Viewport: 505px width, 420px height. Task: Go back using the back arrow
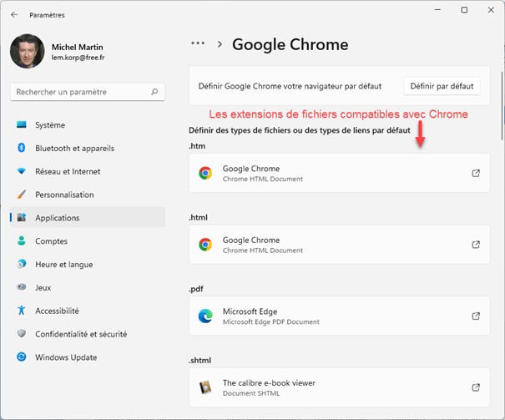coord(15,14)
